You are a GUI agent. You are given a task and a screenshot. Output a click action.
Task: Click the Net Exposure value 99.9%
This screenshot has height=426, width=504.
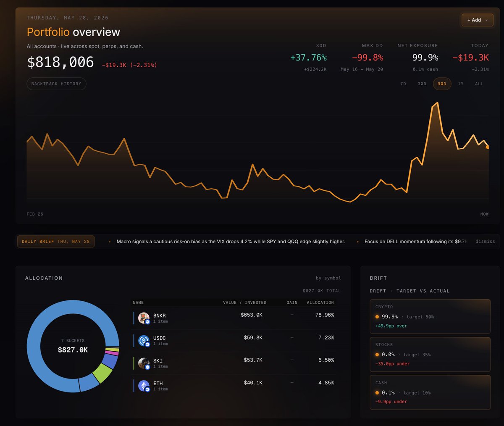click(x=425, y=58)
